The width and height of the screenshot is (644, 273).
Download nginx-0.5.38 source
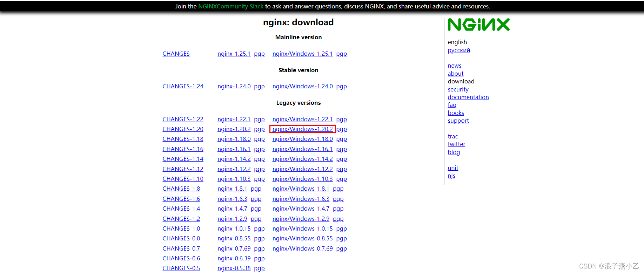(234, 268)
